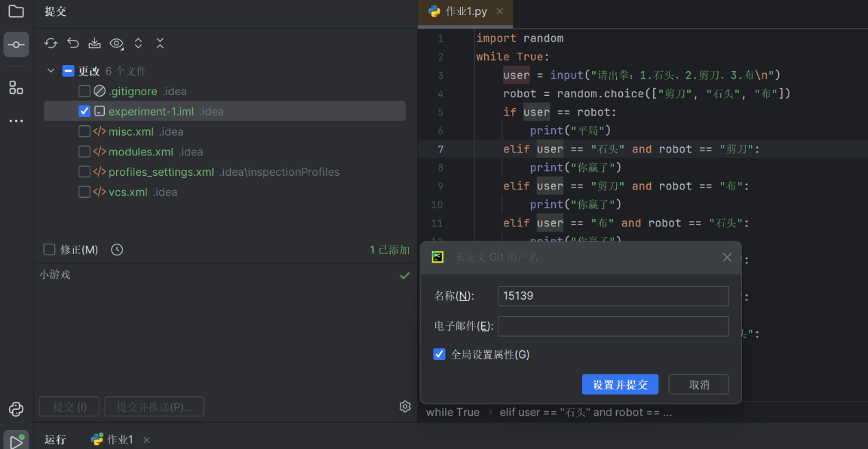This screenshot has height=449, width=868.
Task: Enable the 修正(M) amend checkbox
Action: pos(49,250)
